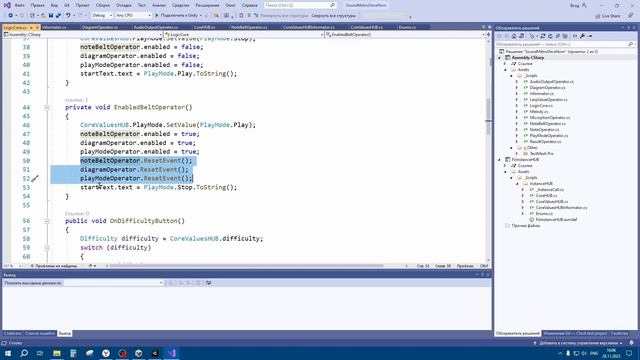Open the Windows Start menu
Viewport: 640px width, 360px height.
coord(8,353)
